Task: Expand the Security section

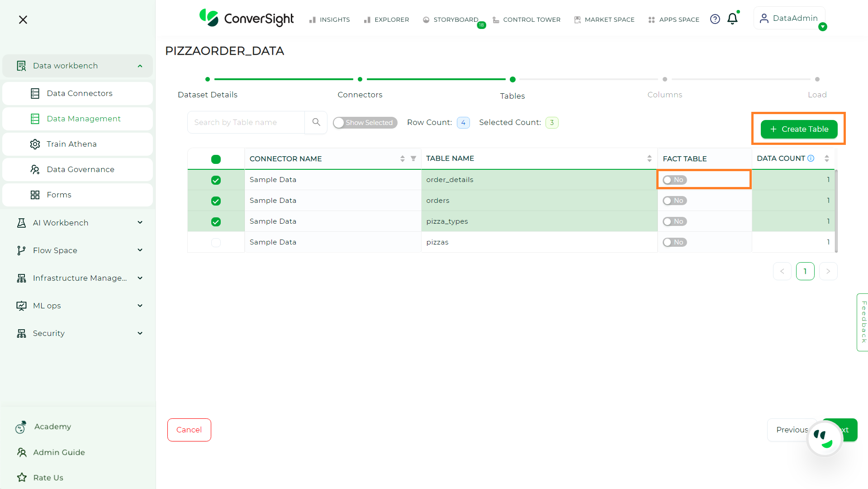Action: pos(140,333)
